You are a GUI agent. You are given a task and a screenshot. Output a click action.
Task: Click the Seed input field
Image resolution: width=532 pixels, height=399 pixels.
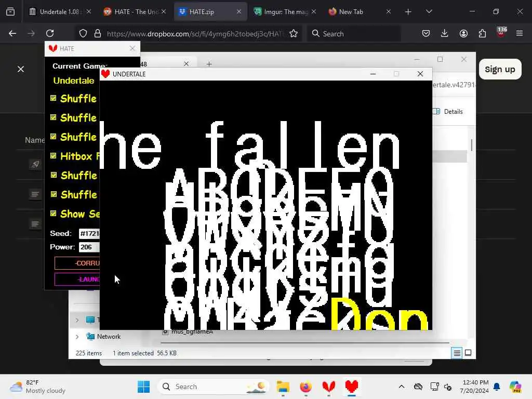89,233
